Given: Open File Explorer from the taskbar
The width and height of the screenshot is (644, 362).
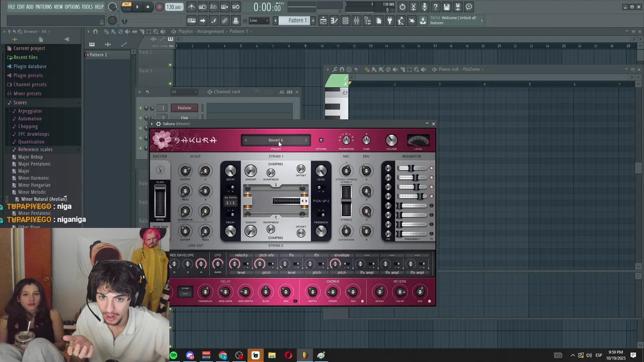Looking at the screenshot, I should 272,355.
